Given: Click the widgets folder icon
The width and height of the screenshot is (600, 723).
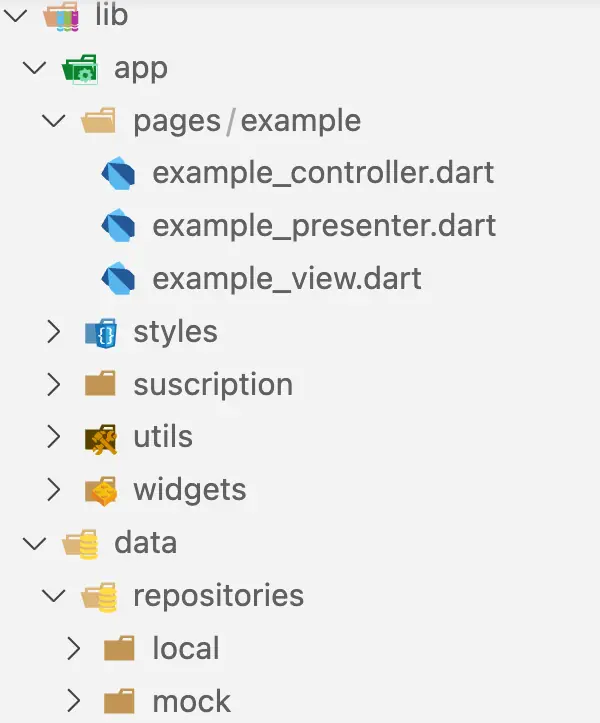Looking at the screenshot, I should [100, 490].
